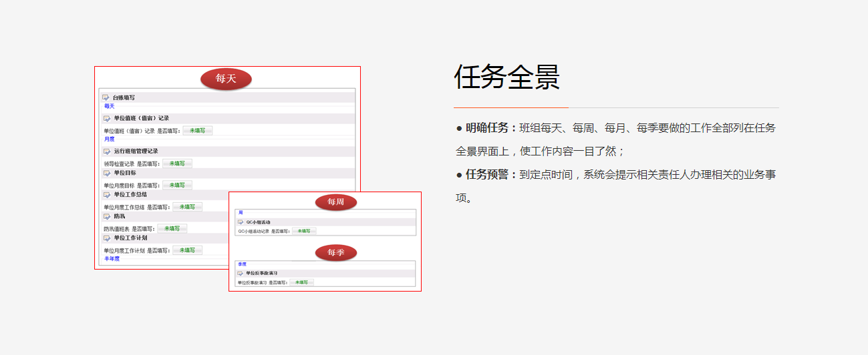Click the bold 任务预警 label

pos(488,175)
